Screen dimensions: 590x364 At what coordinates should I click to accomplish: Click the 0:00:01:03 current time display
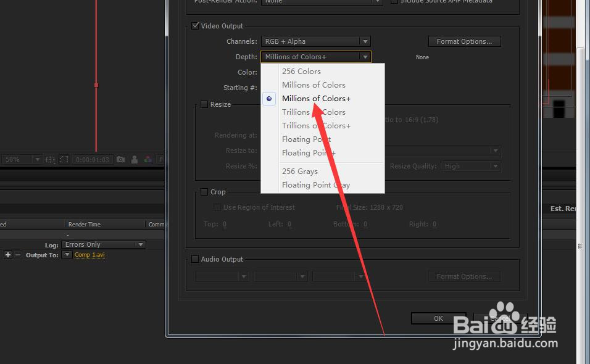click(x=92, y=160)
